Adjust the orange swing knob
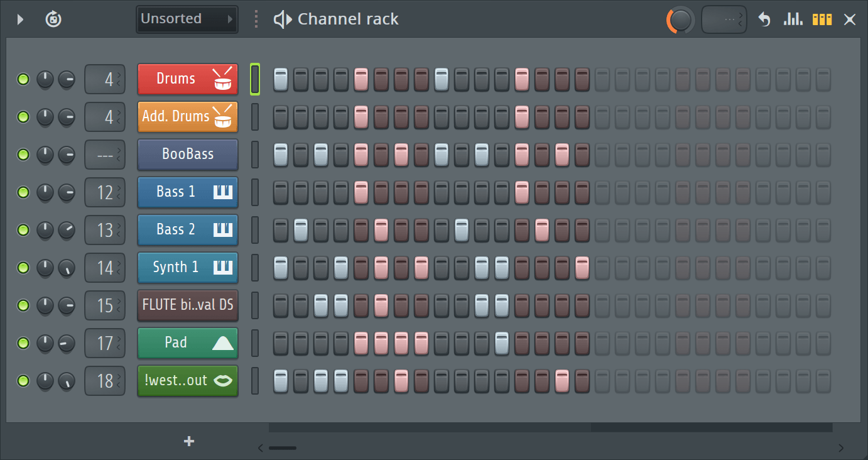Screen dimensions: 868x460 [680, 20]
